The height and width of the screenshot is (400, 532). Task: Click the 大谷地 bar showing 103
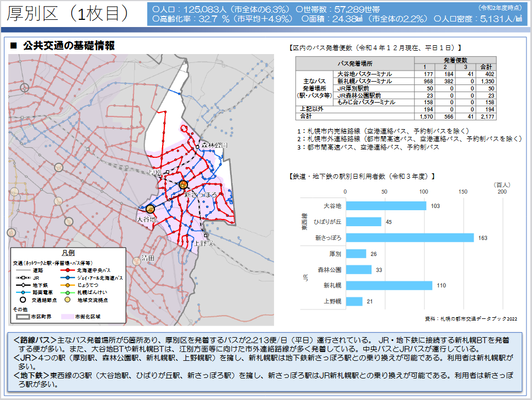pos(385,206)
